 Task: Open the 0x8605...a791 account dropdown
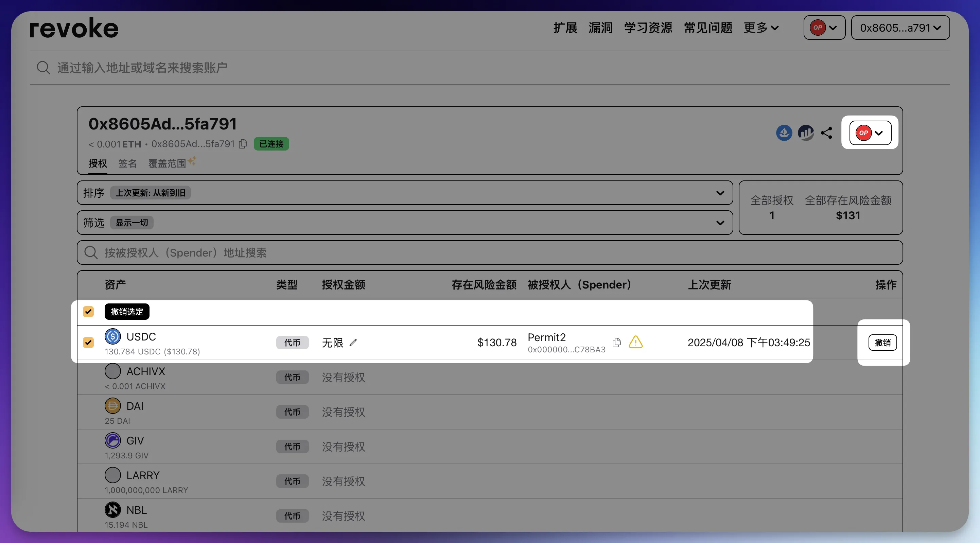[x=900, y=28]
